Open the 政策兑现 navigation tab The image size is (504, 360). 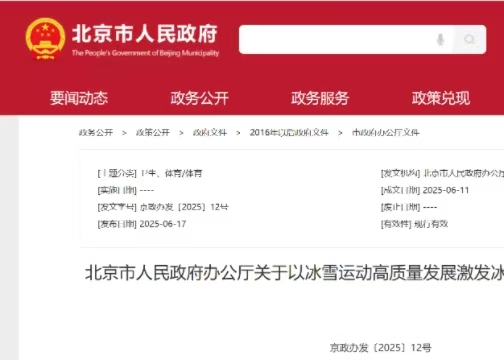[x=441, y=98]
